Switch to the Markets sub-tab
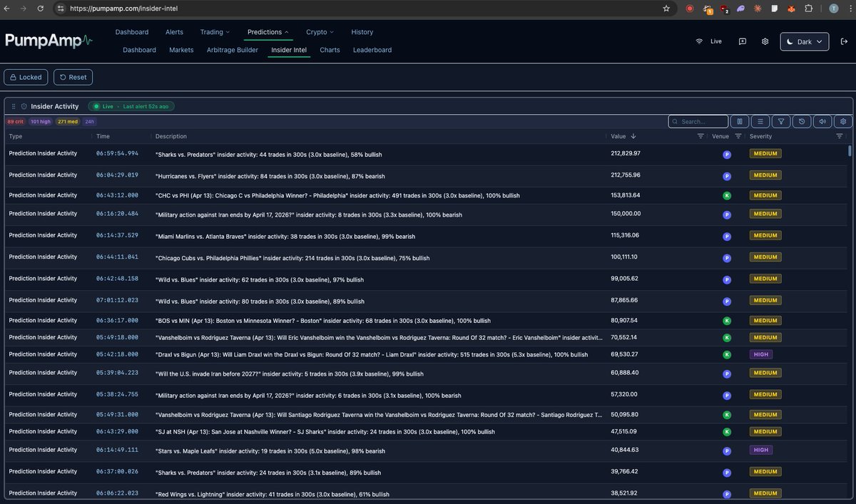Image resolution: width=856 pixels, height=504 pixels. pyautogui.click(x=181, y=50)
